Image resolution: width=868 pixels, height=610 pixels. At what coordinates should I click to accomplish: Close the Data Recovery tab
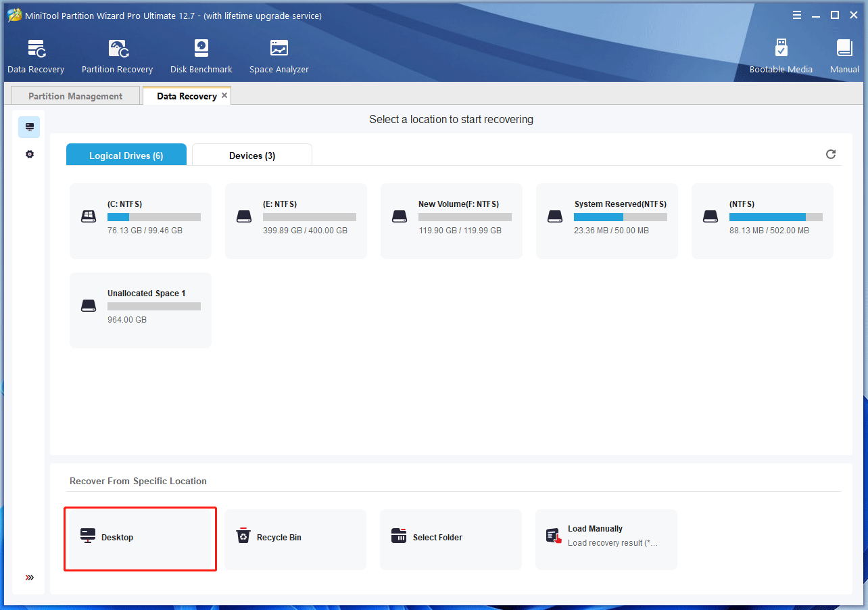(x=224, y=95)
